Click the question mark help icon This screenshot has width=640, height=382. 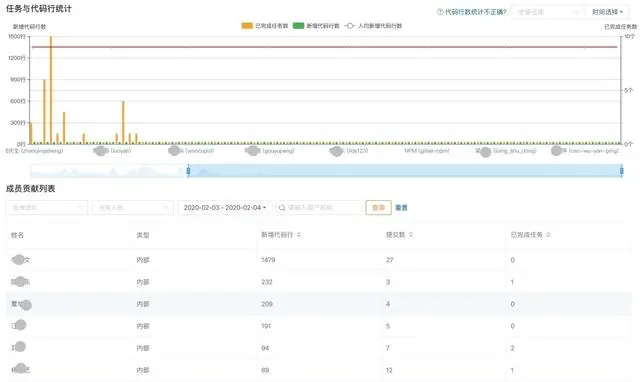pyautogui.click(x=440, y=12)
